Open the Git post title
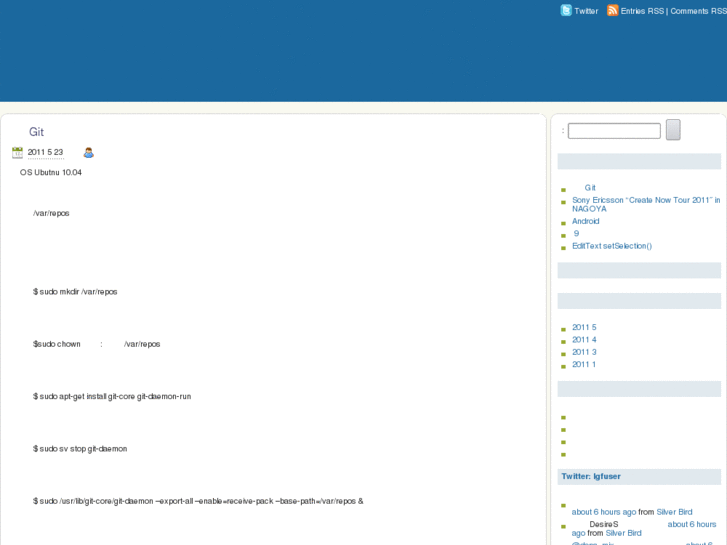727x545 pixels. click(36, 132)
